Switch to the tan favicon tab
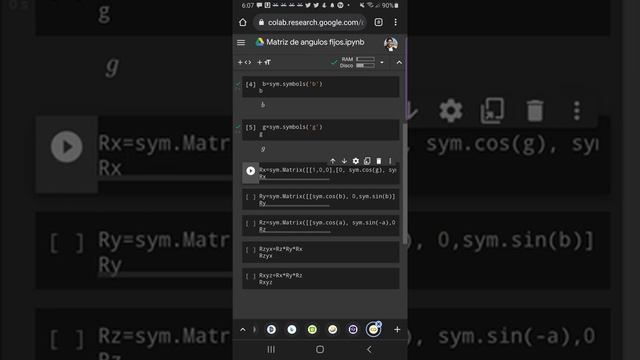Viewport: 640px width, 360px height. click(333, 329)
